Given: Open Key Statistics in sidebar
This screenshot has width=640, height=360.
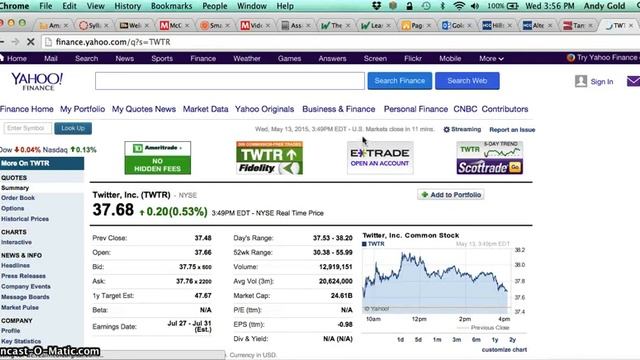Looking at the screenshot, I should (x=21, y=341).
